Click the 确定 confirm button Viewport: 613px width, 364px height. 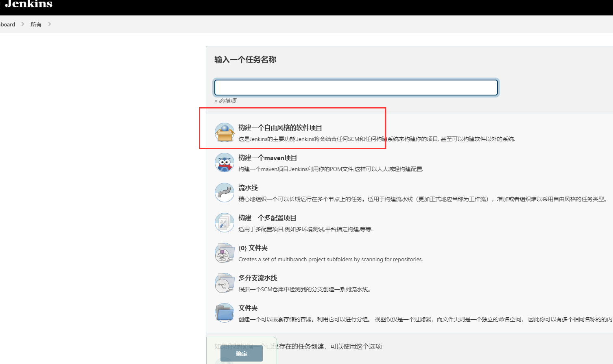tap(242, 353)
